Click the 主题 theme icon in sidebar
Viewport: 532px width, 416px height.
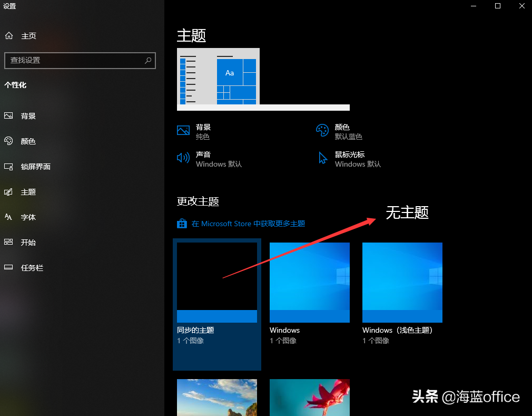tap(8, 192)
